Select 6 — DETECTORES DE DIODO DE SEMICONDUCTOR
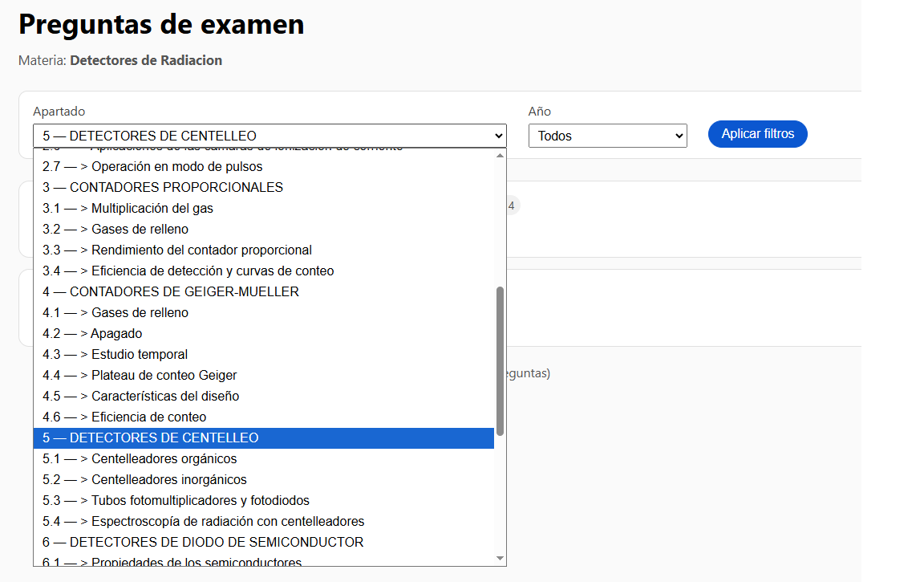This screenshot has height=582, width=924. pos(203,542)
